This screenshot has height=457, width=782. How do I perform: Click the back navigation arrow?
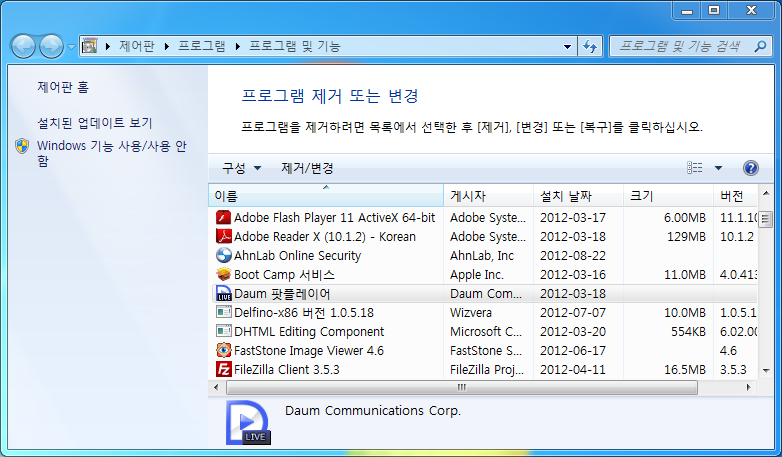(24, 46)
